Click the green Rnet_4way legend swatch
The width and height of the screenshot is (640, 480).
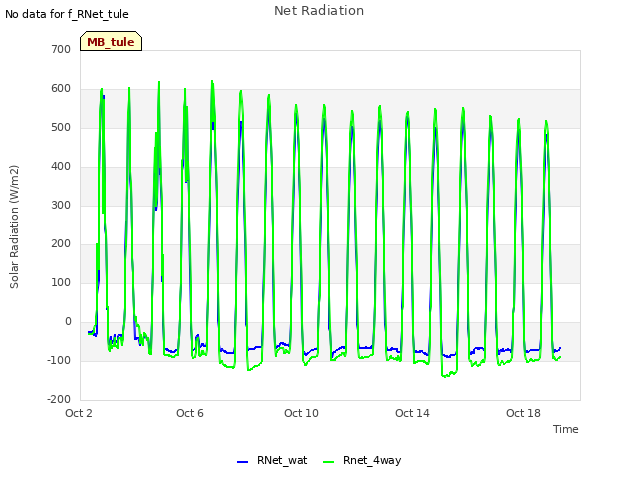click(329, 462)
